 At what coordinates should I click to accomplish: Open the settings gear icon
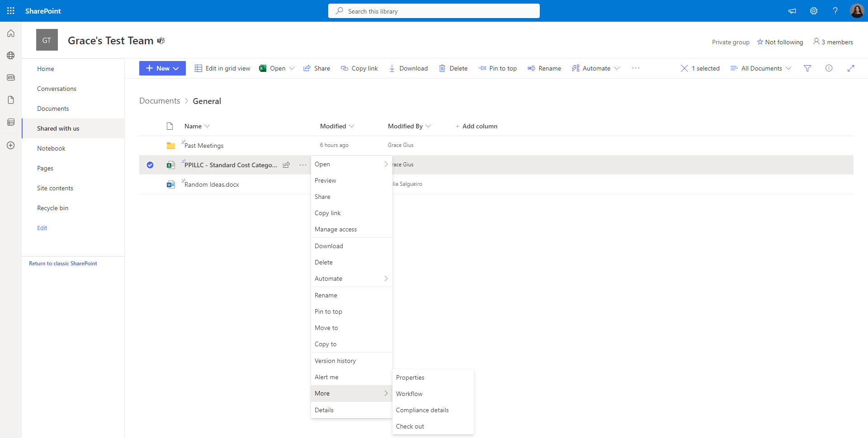814,11
